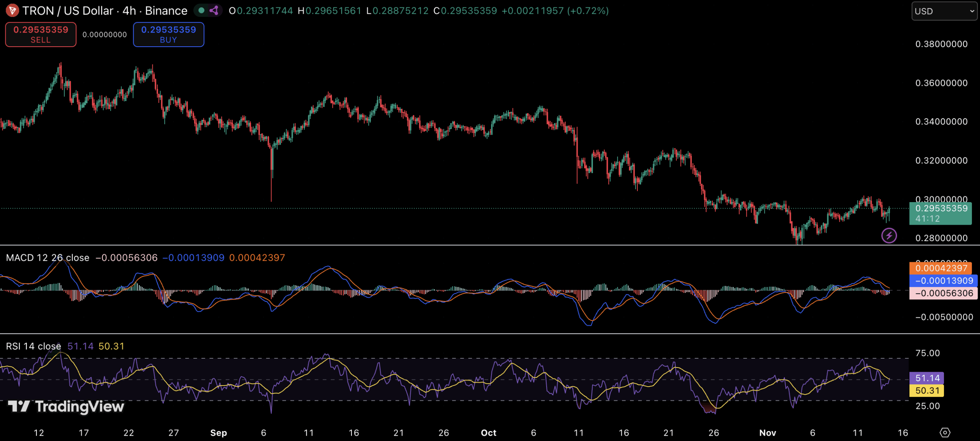
Task: Click the green market status dot
Action: pos(201,10)
